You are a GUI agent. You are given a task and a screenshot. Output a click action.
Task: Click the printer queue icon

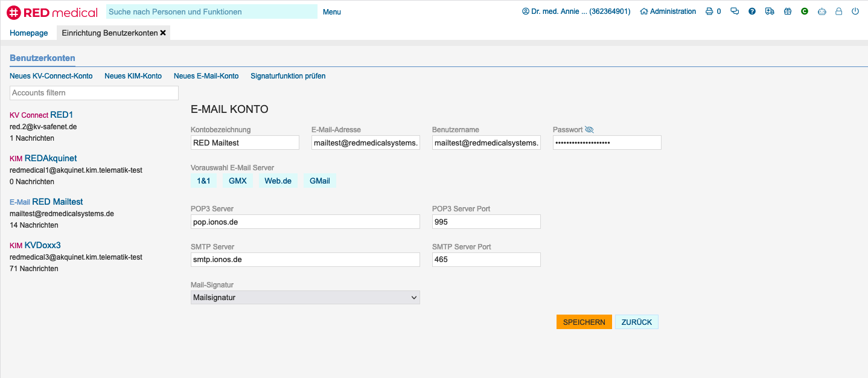coord(709,11)
